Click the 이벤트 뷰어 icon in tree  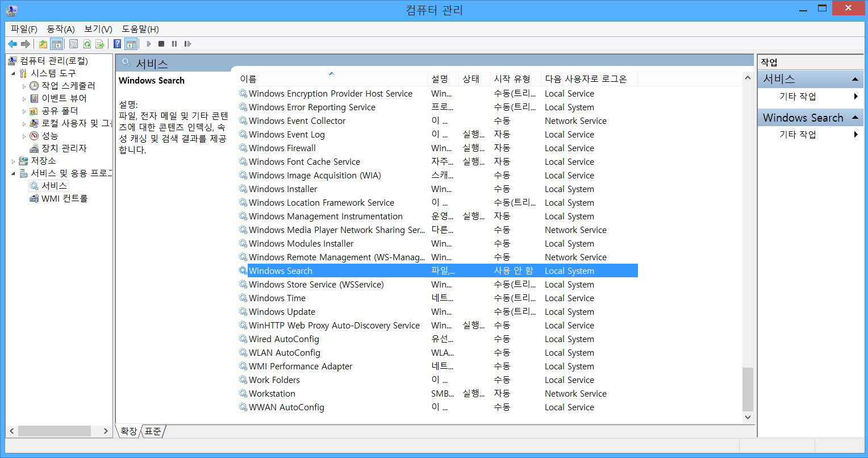tap(34, 98)
